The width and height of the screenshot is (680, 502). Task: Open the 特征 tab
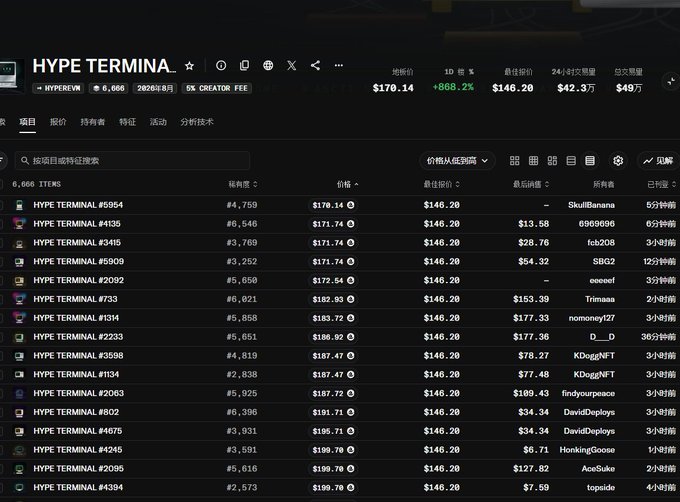coord(128,122)
